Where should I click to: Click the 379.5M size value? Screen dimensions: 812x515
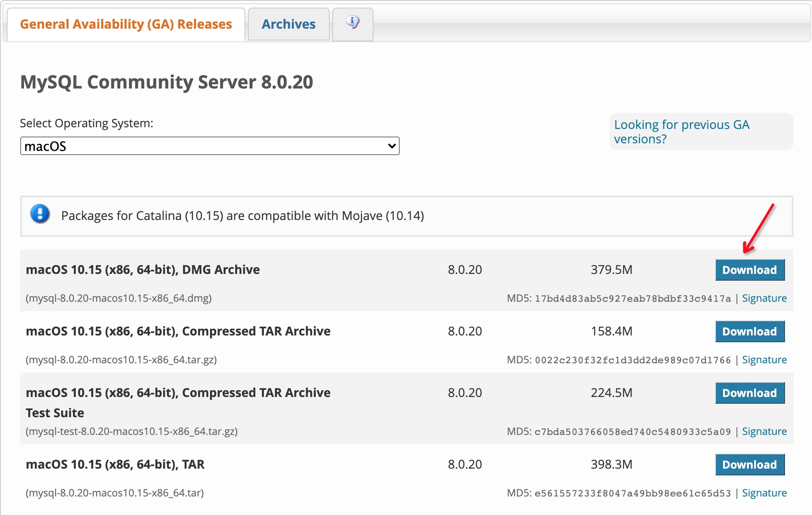pyautogui.click(x=611, y=270)
